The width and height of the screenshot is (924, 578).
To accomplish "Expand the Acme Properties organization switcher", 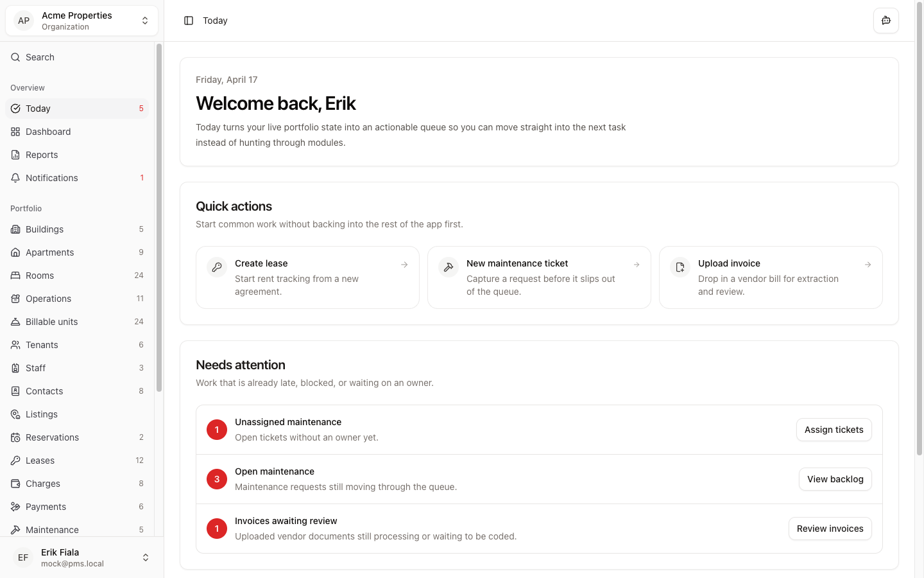I will pos(81,21).
